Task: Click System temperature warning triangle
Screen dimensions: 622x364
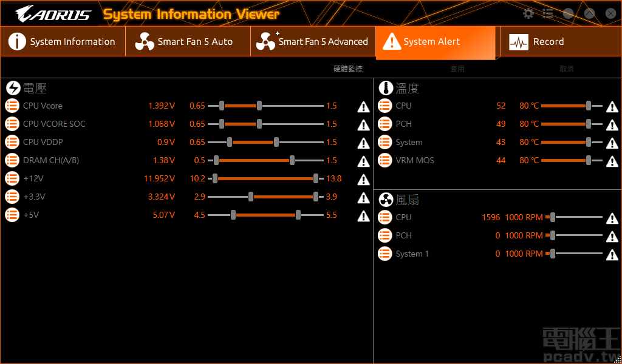Action: [612, 143]
